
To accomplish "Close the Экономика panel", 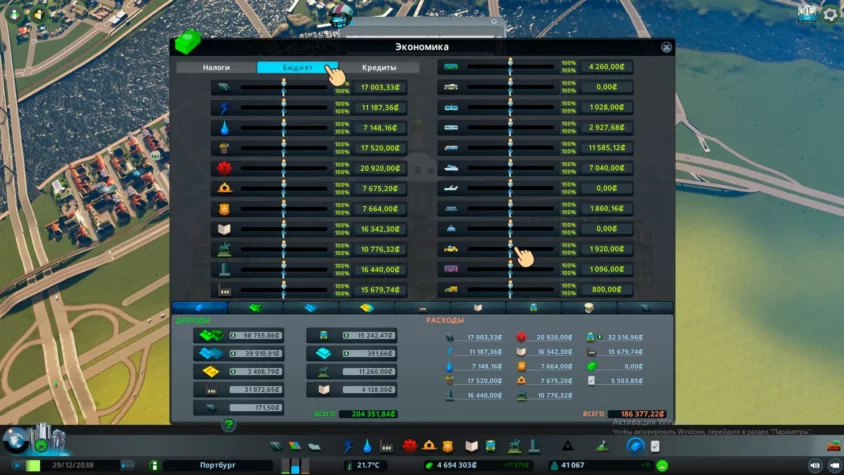I will 666,47.
